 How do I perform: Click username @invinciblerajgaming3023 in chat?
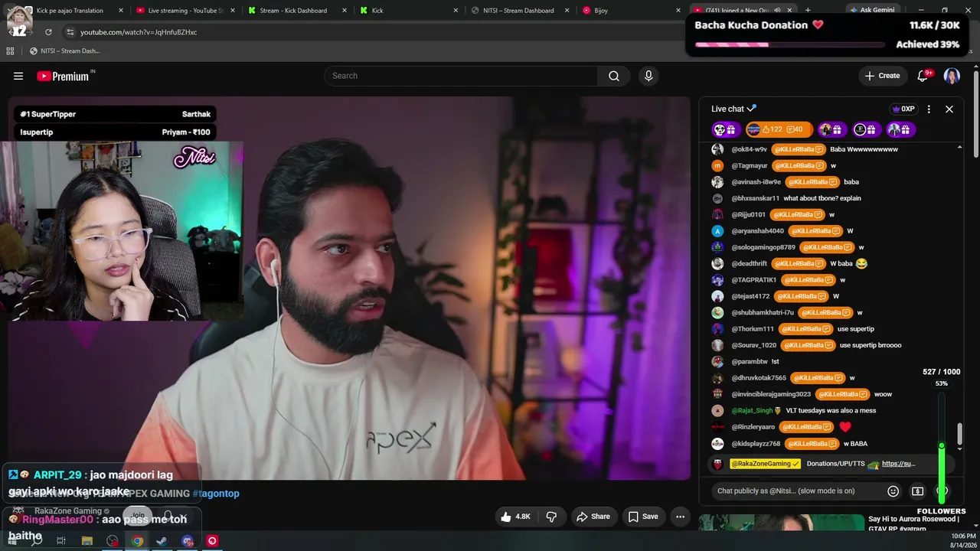coord(771,394)
